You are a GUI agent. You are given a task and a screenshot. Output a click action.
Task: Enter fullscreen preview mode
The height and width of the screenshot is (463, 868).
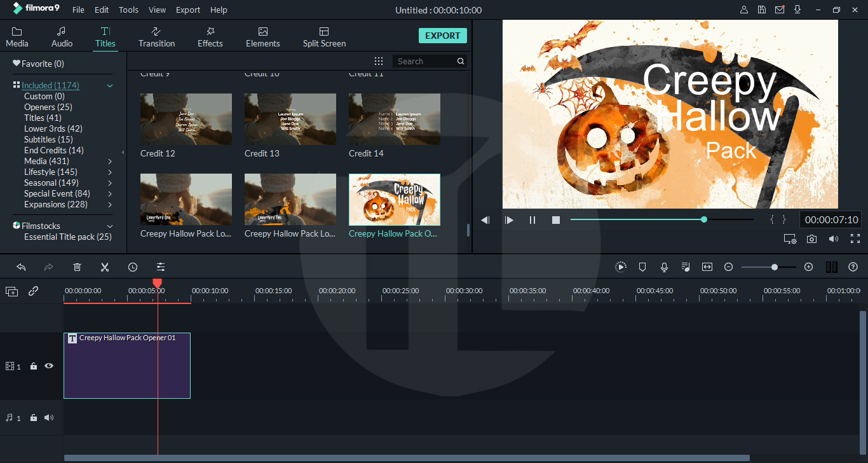(x=855, y=239)
